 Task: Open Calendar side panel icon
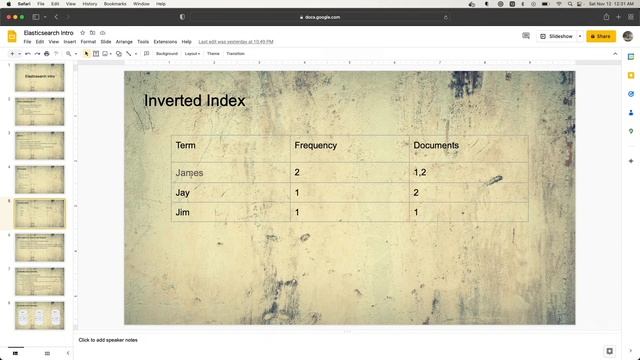click(x=631, y=57)
